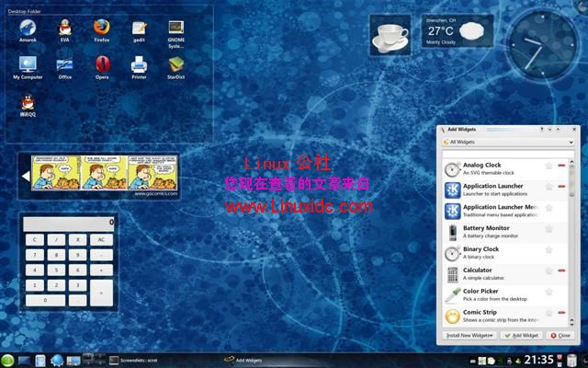Select the Comic Strip widget
The height and width of the screenshot is (368, 588).
tap(504, 316)
